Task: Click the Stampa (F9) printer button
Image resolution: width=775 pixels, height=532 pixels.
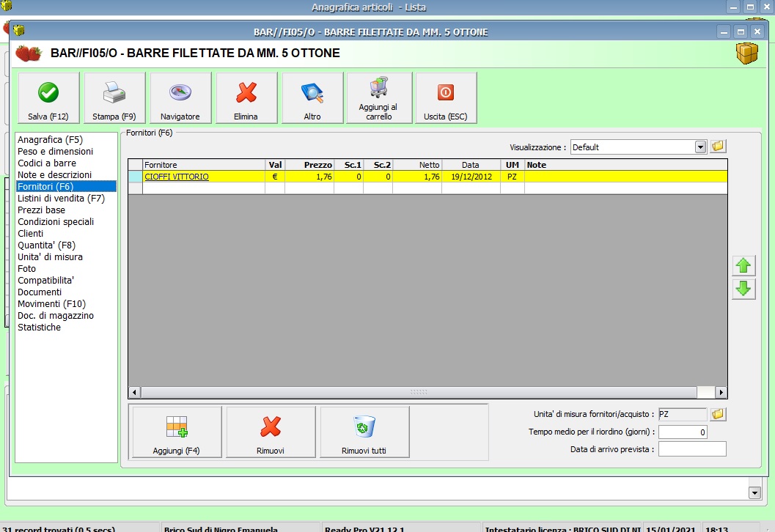Action: pyautogui.click(x=114, y=97)
